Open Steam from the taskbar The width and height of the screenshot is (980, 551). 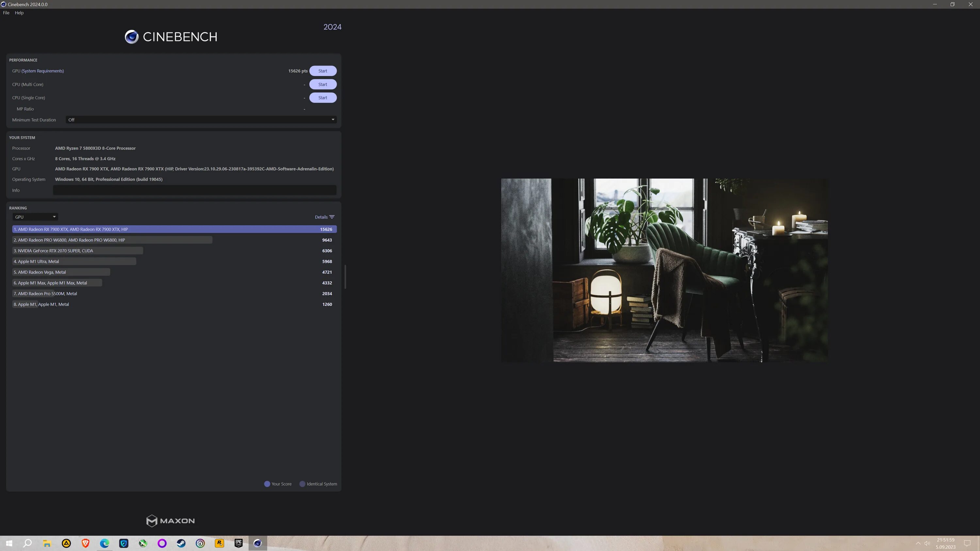tap(181, 543)
